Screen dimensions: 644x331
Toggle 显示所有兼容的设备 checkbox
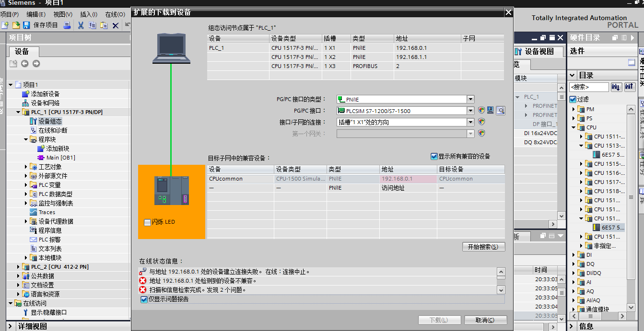(434, 156)
